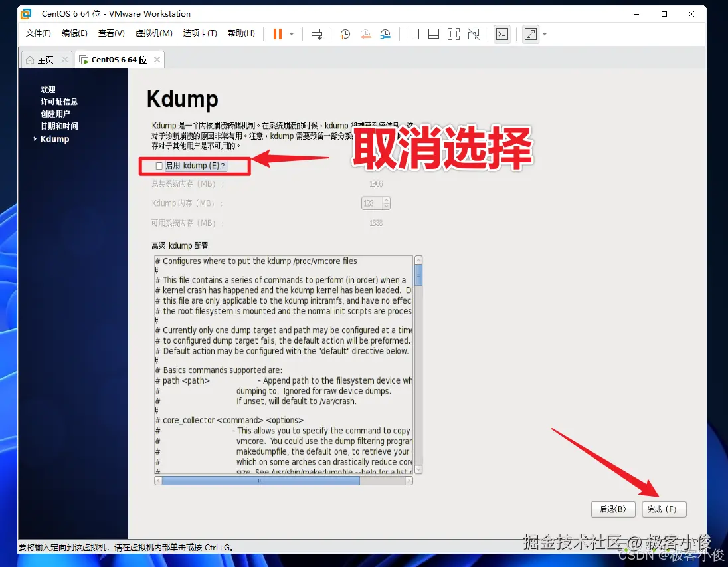This screenshot has height=567, width=728.
Task: Open the console view icon
Action: (x=502, y=34)
